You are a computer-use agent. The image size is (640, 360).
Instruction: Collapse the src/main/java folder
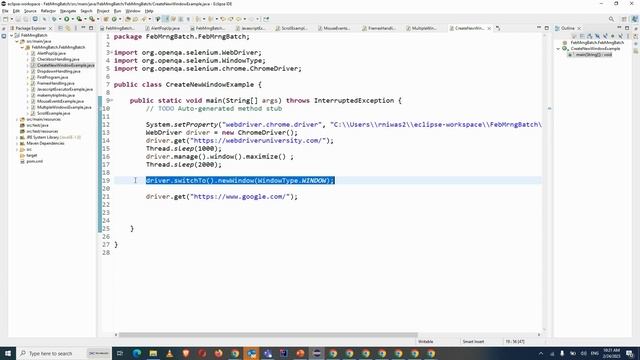tap(17, 42)
